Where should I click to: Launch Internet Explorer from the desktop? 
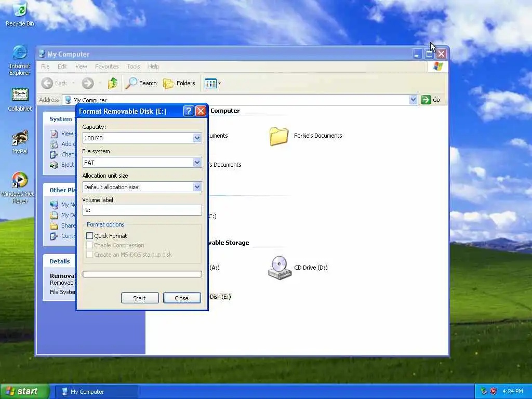[20, 60]
